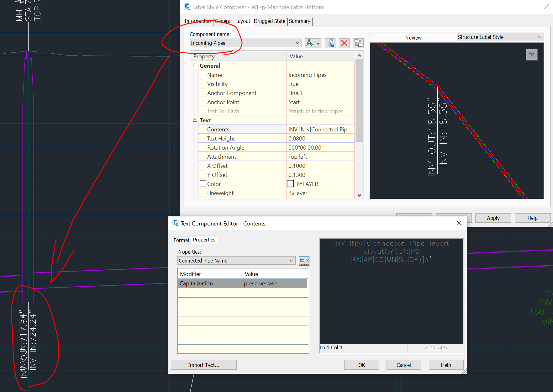Viewport: 553px width, 392px height.
Task: Toggle the Color checkbox in property grid
Action: (203, 183)
